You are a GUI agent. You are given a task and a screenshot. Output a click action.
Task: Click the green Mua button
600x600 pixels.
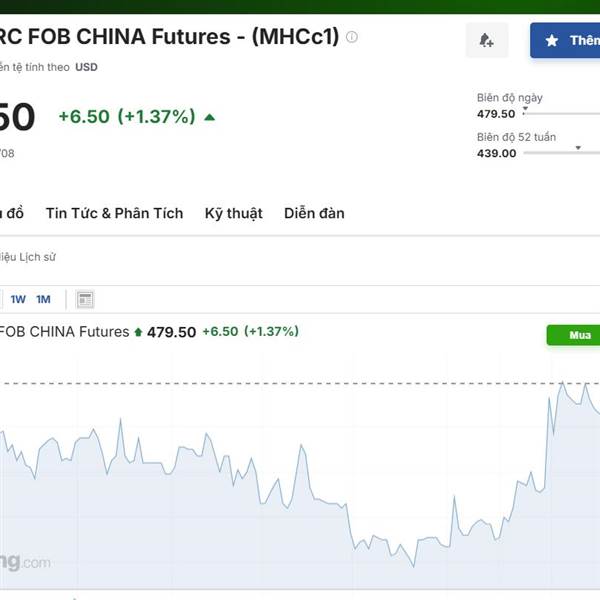point(573,335)
